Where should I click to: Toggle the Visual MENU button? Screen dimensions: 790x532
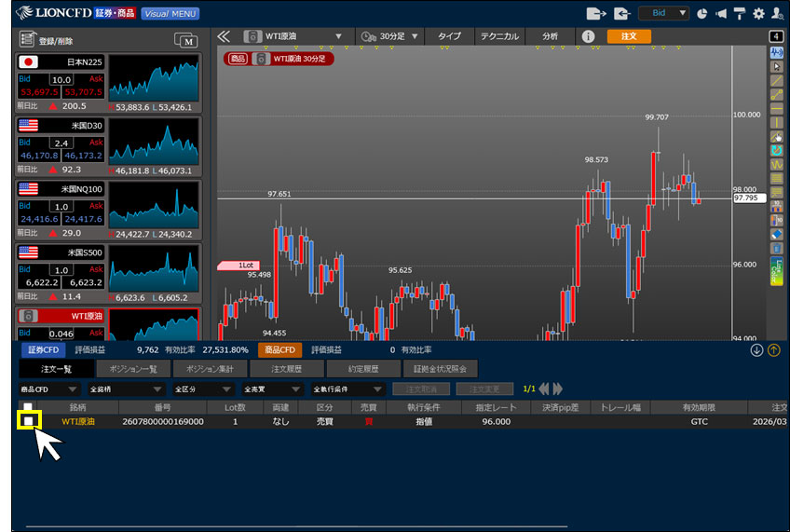pyautogui.click(x=170, y=13)
